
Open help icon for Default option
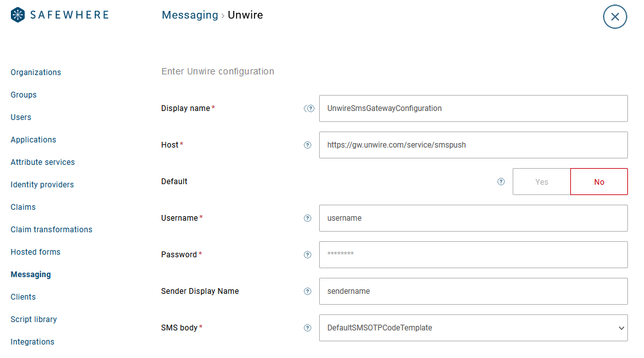click(x=501, y=182)
